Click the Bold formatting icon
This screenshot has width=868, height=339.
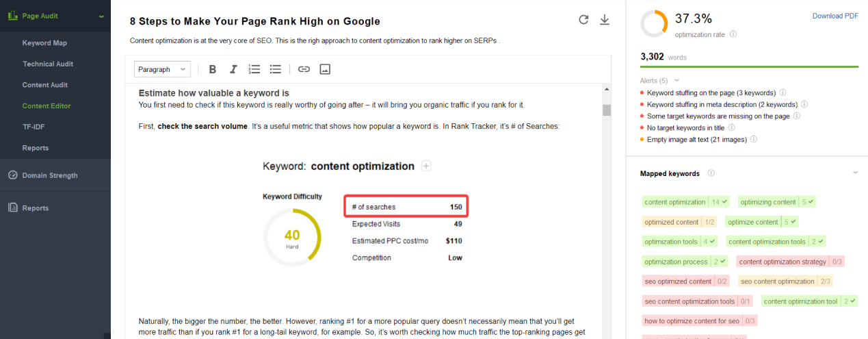click(x=213, y=69)
